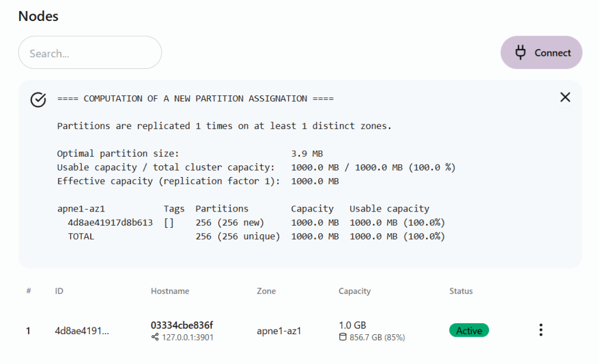Click the 1.0 GB capacity value
599x364 pixels.
tap(352, 325)
